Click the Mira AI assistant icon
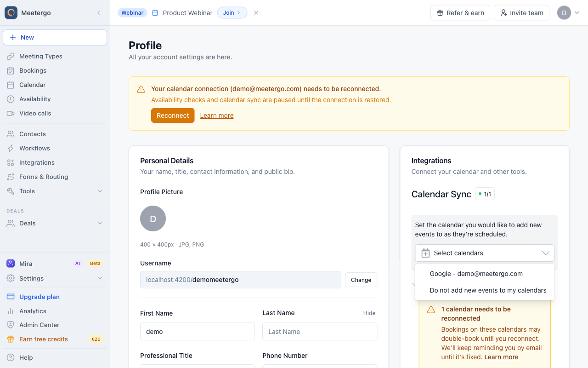 11,264
